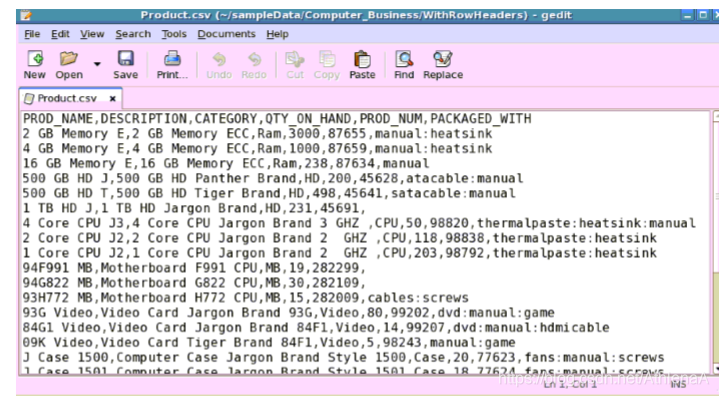Click the New document toolbar icon
This screenshot has height=397, width=719.
(35, 65)
